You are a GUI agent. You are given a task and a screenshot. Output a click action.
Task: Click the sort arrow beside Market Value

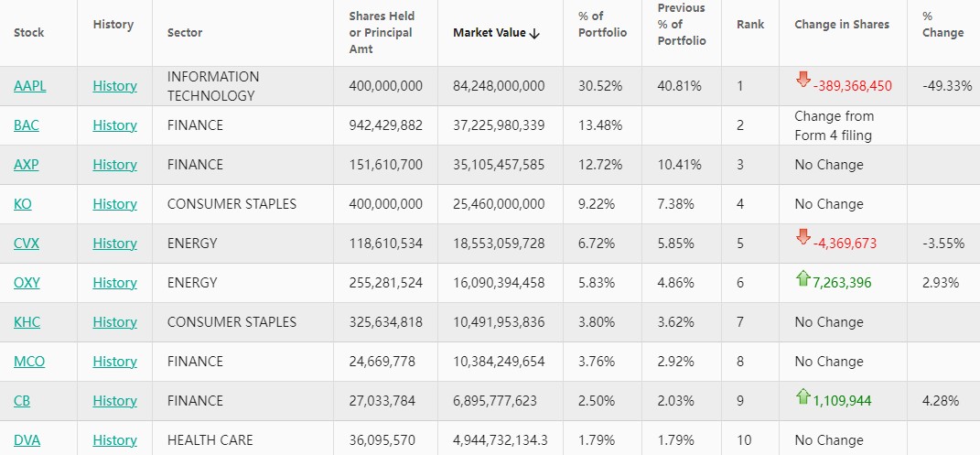pos(535,33)
